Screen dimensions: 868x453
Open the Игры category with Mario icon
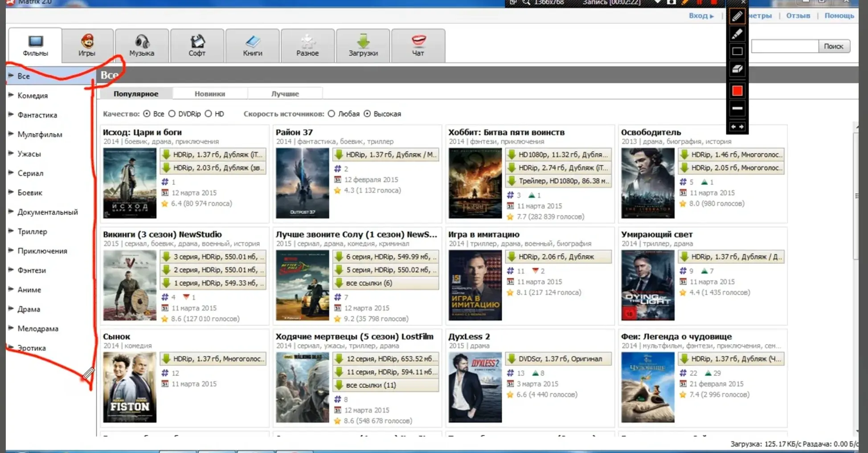click(x=87, y=45)
